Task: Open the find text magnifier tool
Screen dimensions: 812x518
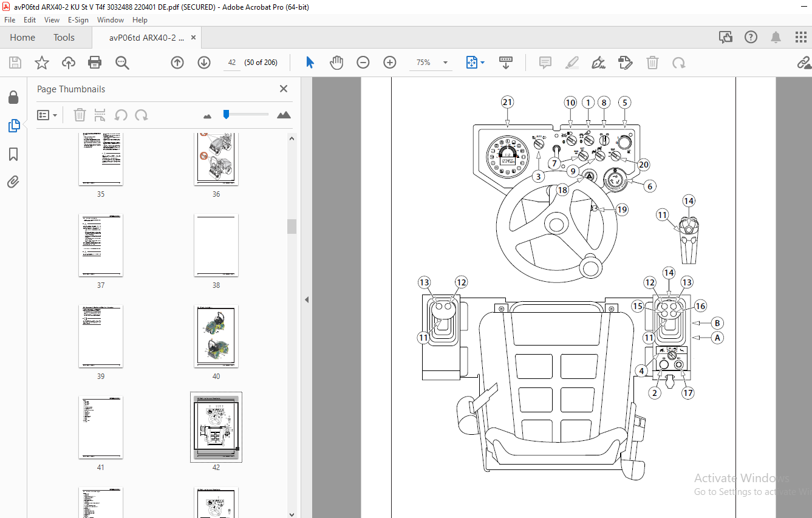Action: click(x=123, y=63)
